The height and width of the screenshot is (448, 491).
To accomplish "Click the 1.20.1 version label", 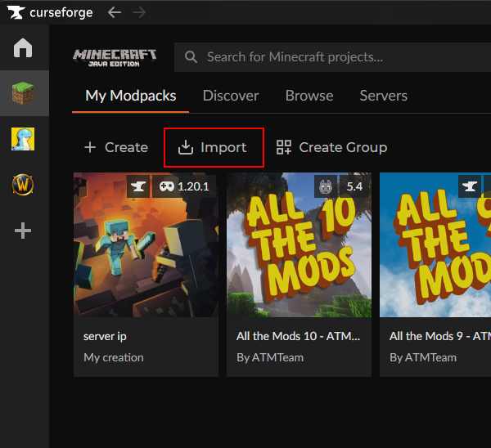I will (193, 186).
